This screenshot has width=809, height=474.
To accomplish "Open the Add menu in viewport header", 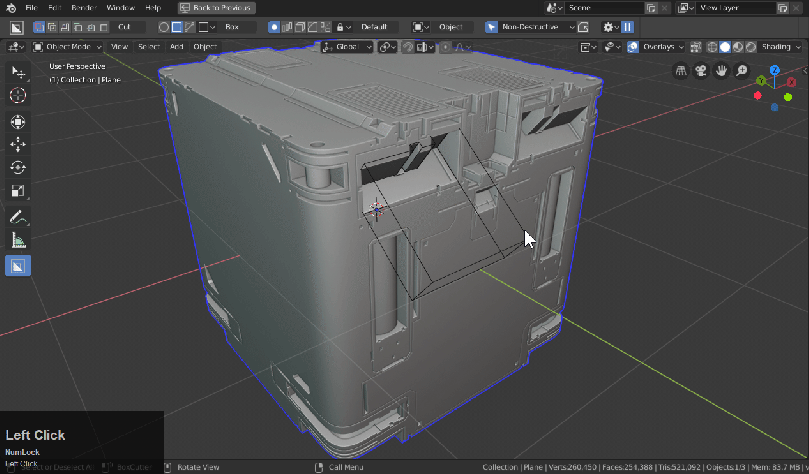I will point(176,47).
